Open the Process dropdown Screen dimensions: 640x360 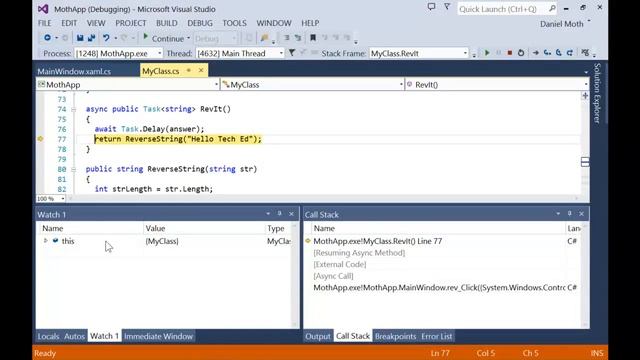coord(159,53)
